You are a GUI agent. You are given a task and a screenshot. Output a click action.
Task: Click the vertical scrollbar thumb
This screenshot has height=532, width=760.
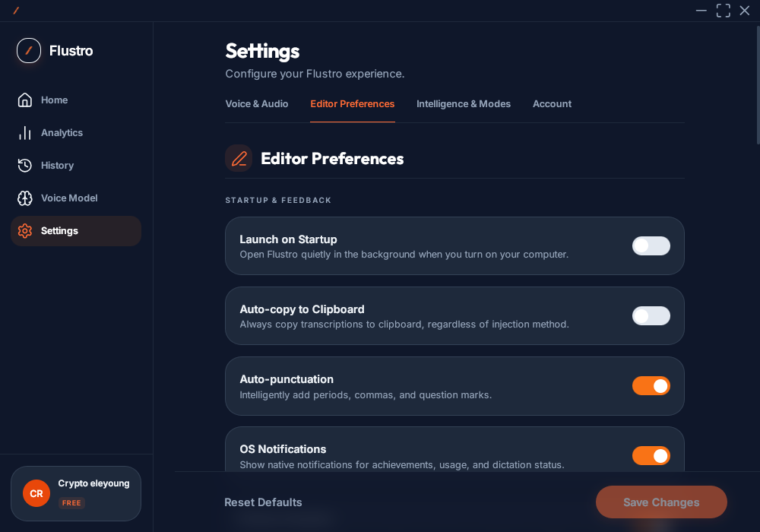coord(758,85)
